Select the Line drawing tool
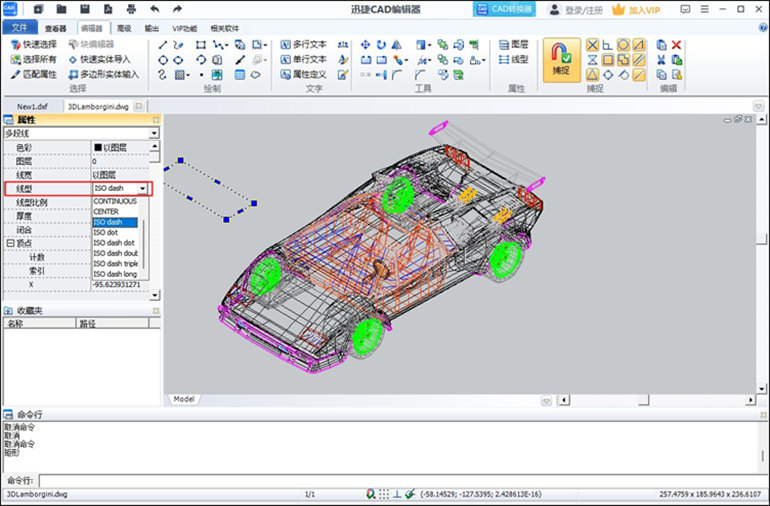 tap(163, 45)
